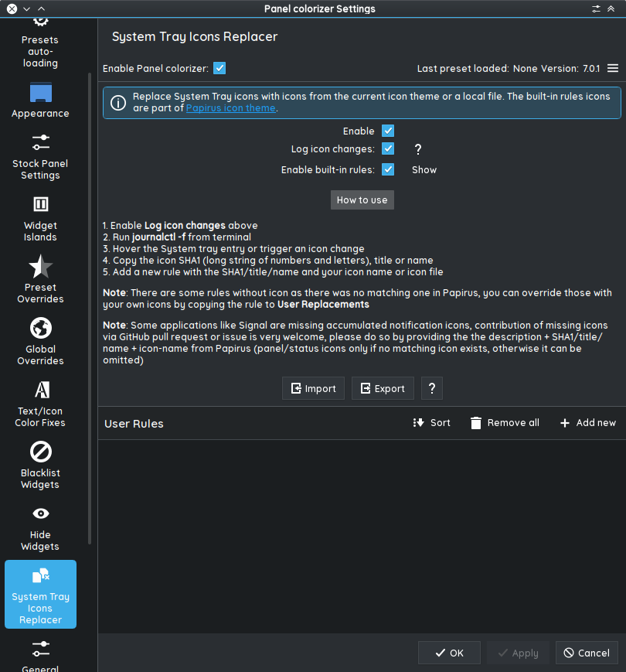Screen dimensions: 626x672
Task: Open Presets auto-loading sidebar item
Action: tap(40, 46)
